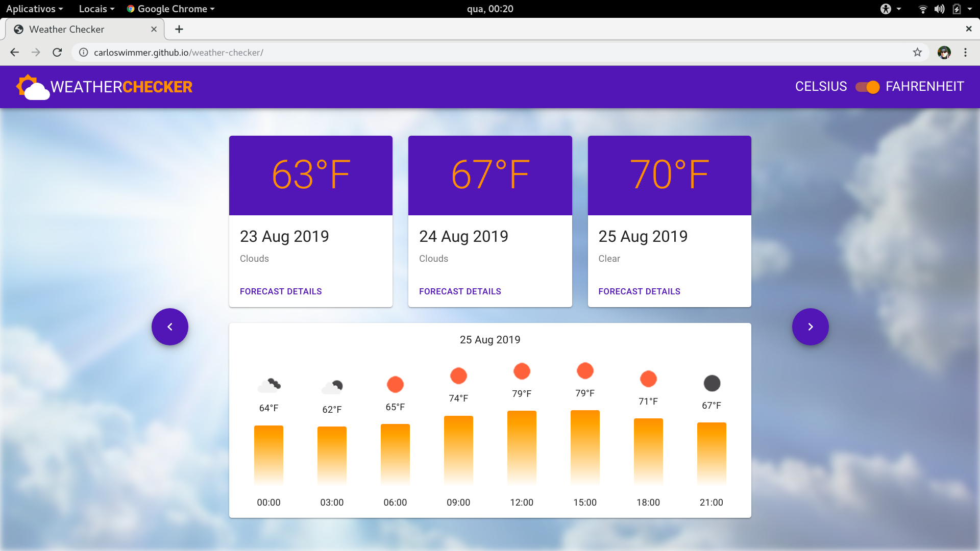Image resolution: width=980 pixels, height=551 pixels.
Task: Click the cloudy night icon at 00:00
Action: [269, 385]
